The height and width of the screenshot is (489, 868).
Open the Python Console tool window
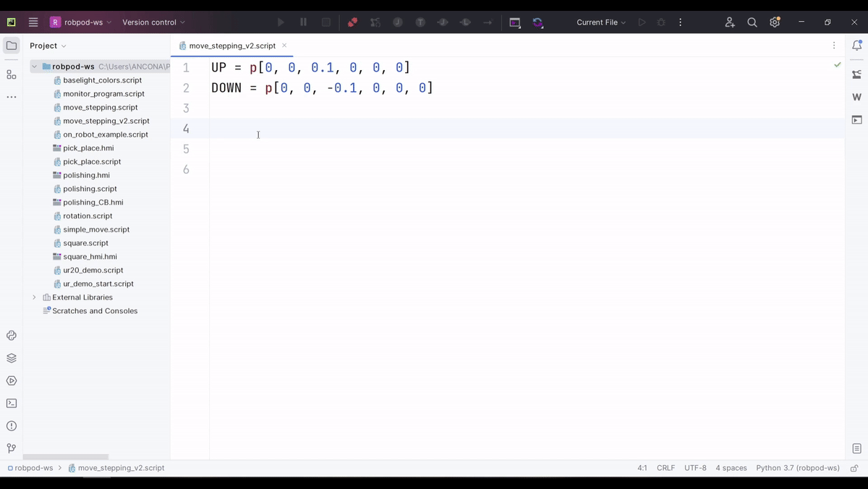point(12,336)
